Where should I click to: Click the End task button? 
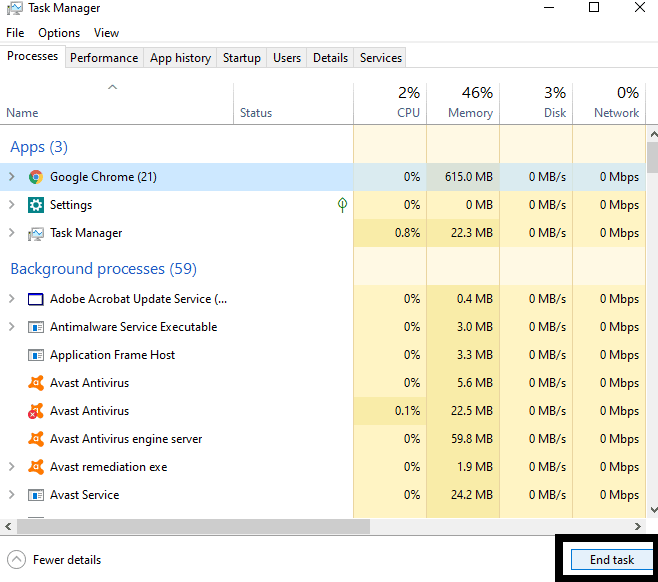(612, 560)
